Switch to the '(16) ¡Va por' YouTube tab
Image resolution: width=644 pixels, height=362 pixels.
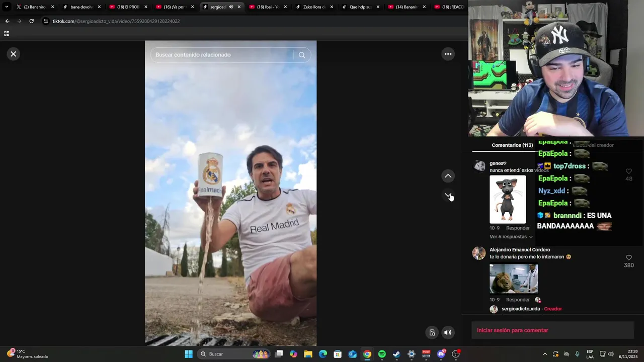coord(174,7)
